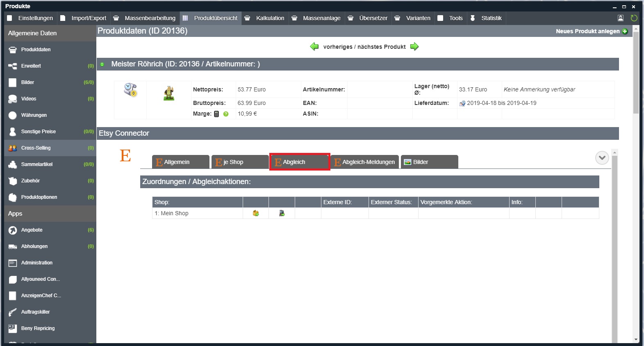Click the refresh icon in the top right
Viewport: 644px width, 346px height.
[634, 18]
